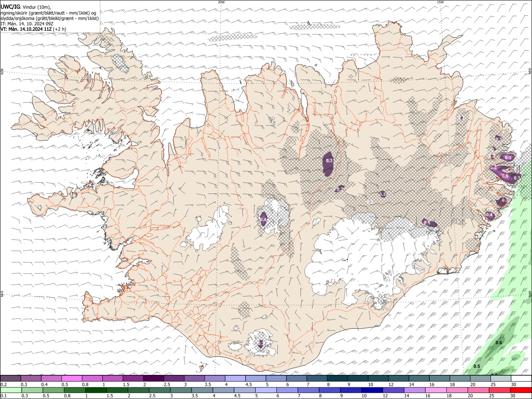Pick the top-row swatch between 0.3 and 0.4

[x=31, y=379]
